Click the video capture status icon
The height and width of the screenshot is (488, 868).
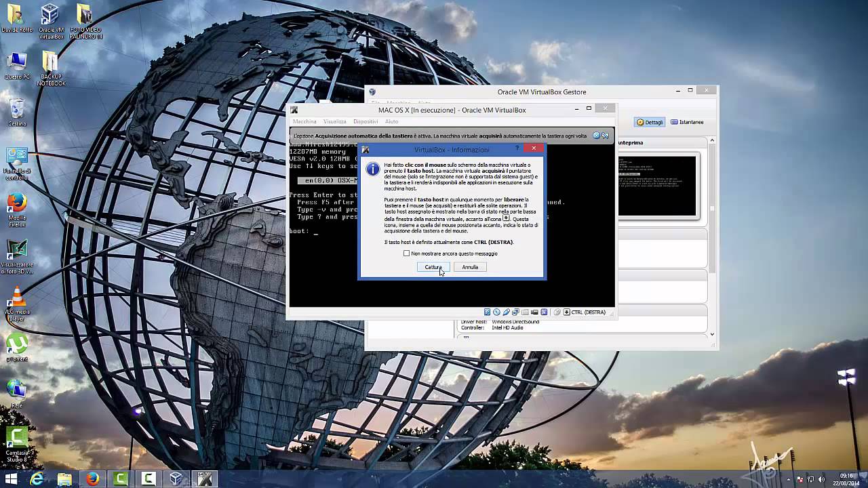(x=534, y=312)
